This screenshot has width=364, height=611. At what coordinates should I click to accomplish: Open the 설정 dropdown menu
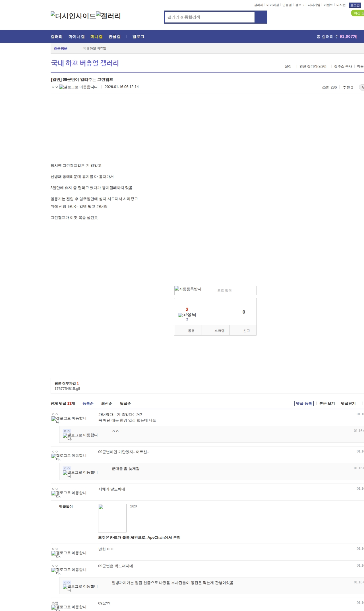pyautogui.click(x=288, y=66)
